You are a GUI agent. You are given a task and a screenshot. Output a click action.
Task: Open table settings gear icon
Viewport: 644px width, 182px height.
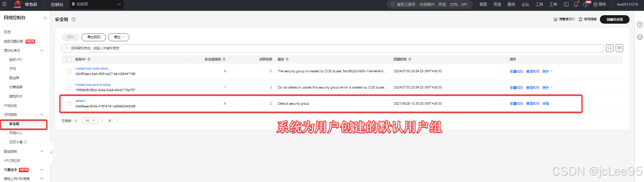point(619,48)
